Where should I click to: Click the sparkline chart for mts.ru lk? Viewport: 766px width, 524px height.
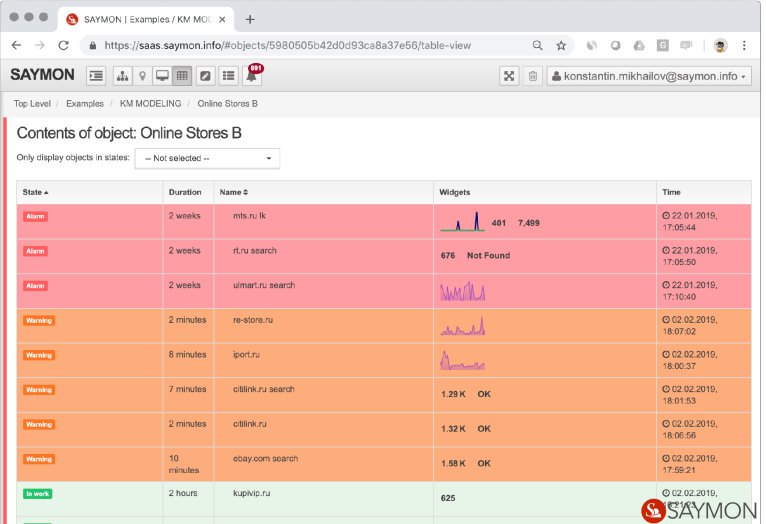(x=462, y=221)
